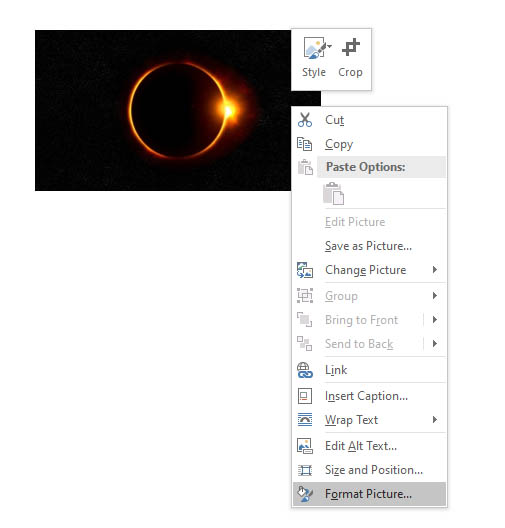Choose Copy from the context menu
505x528 pixels.
(369, 144)
